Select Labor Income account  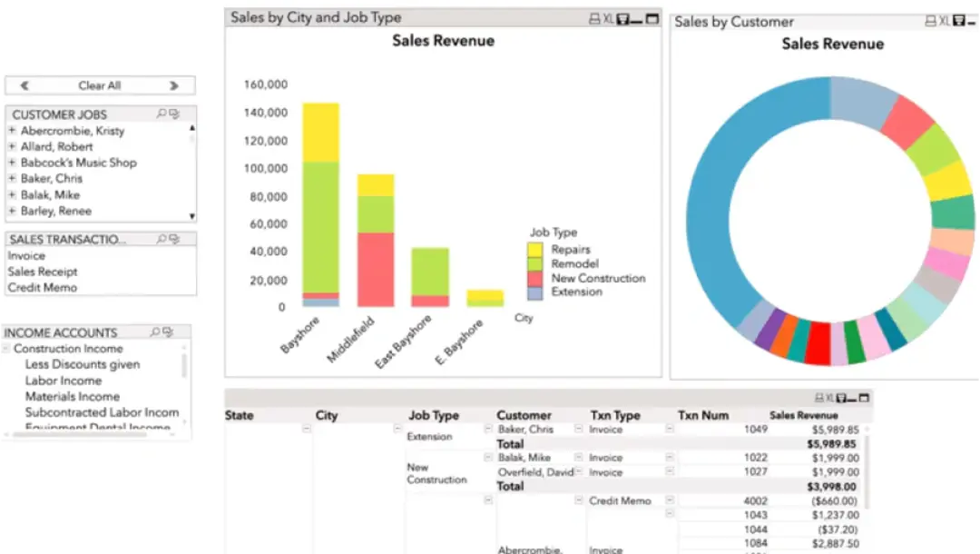tap(64, 381)
